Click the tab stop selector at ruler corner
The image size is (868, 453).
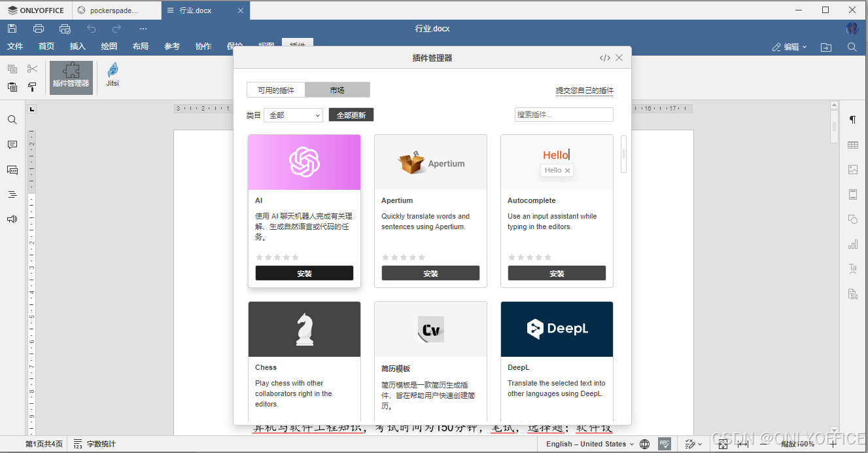point(32,109)
